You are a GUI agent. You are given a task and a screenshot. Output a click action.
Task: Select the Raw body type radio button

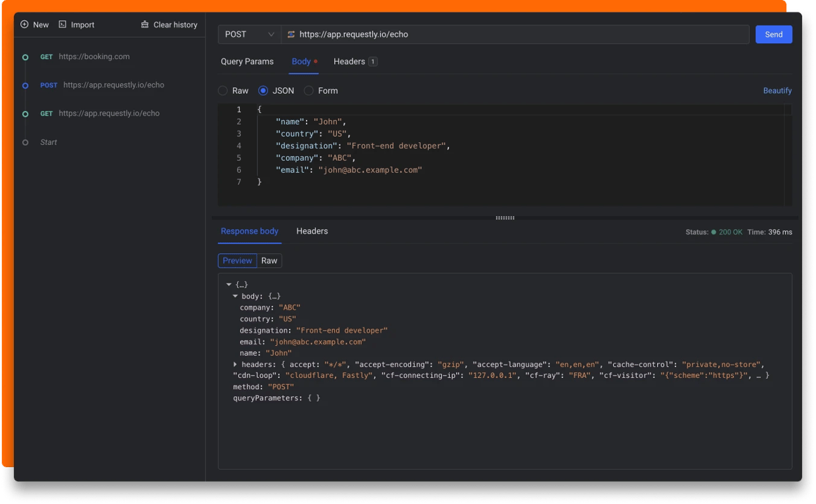tap(223, 91)
